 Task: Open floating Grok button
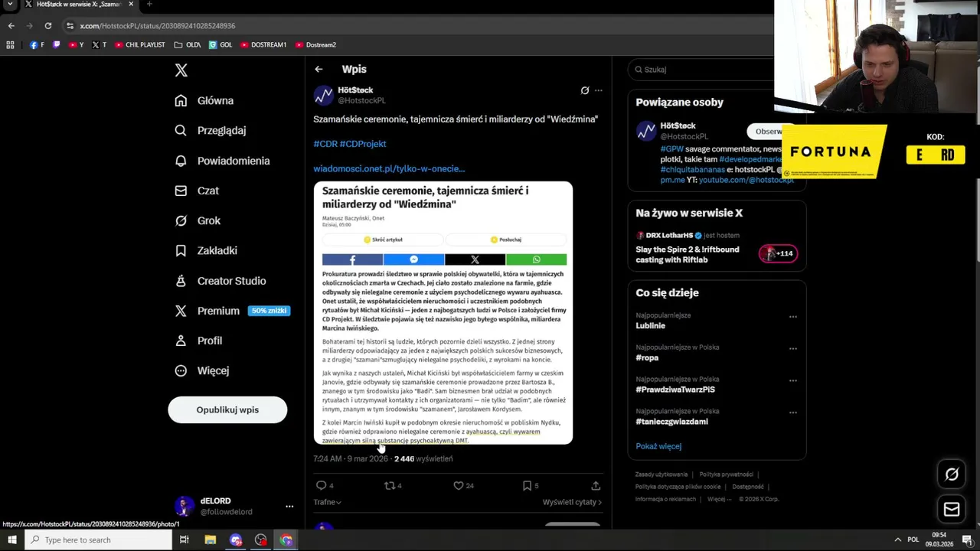point(952,474)
